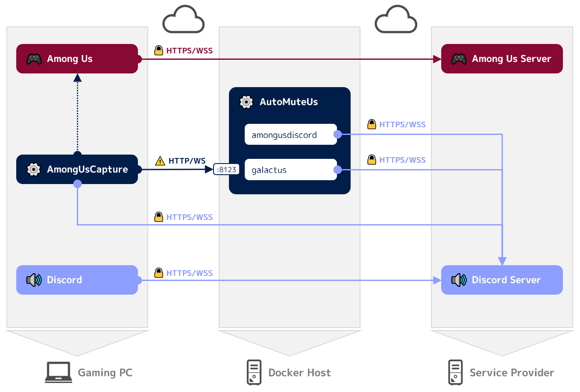Click the cloud icon between Gaming PC and Docker Host
The width and height of the screenshot is (580, 392).
(x=183, y=20)
